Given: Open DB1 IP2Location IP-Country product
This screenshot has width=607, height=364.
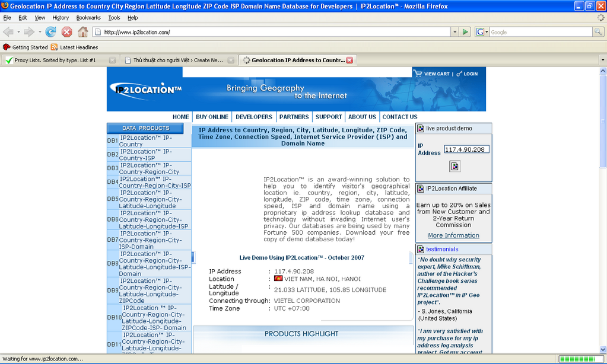Looking at the screenshot, I should [x=145, y=141].
